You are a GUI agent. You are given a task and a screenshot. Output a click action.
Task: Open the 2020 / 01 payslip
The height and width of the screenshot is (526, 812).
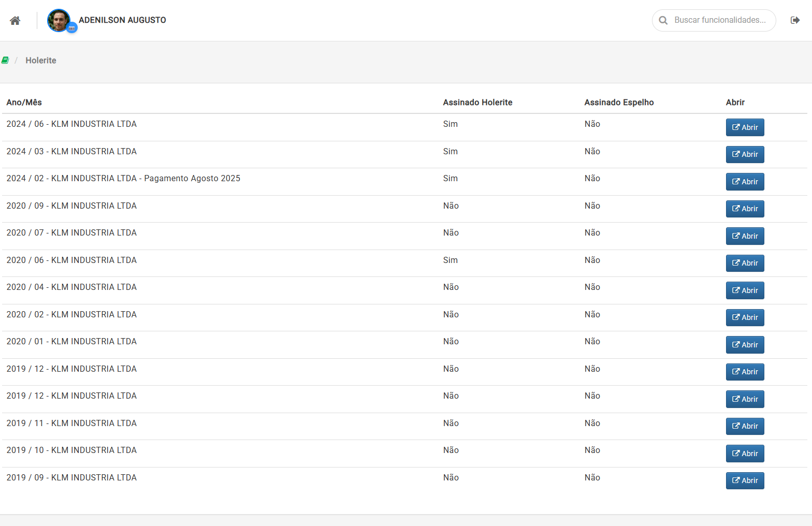745,345
